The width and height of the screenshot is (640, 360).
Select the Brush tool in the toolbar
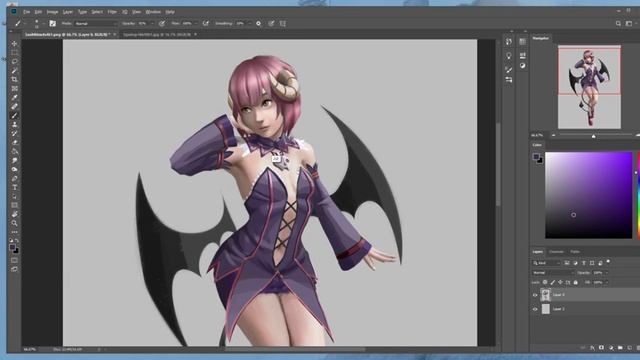click(14, 116)
